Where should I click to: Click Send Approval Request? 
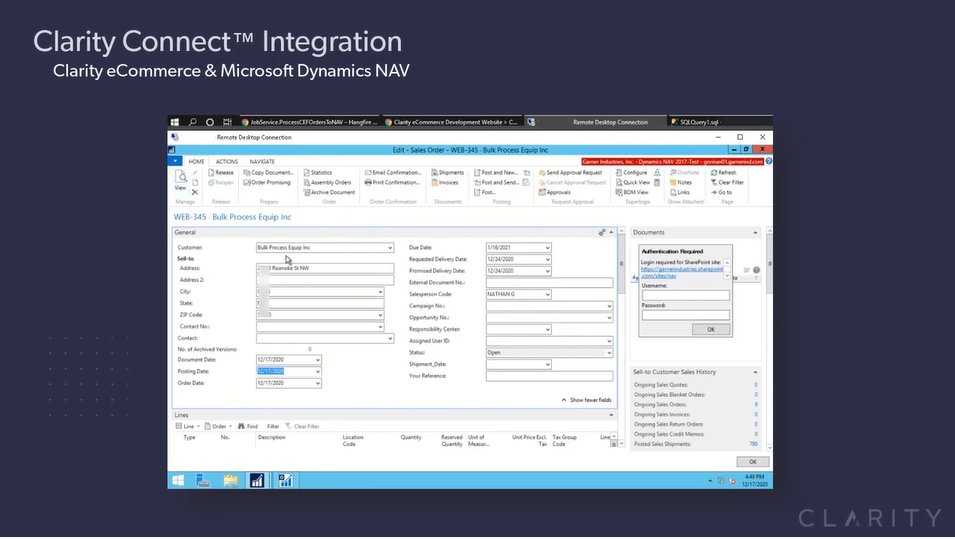(570, 172)
